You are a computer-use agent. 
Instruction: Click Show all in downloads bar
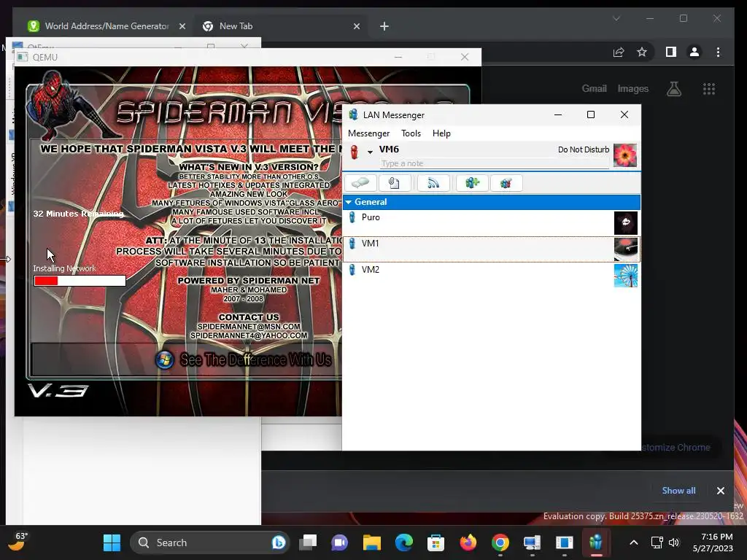[x=678, y=491]
